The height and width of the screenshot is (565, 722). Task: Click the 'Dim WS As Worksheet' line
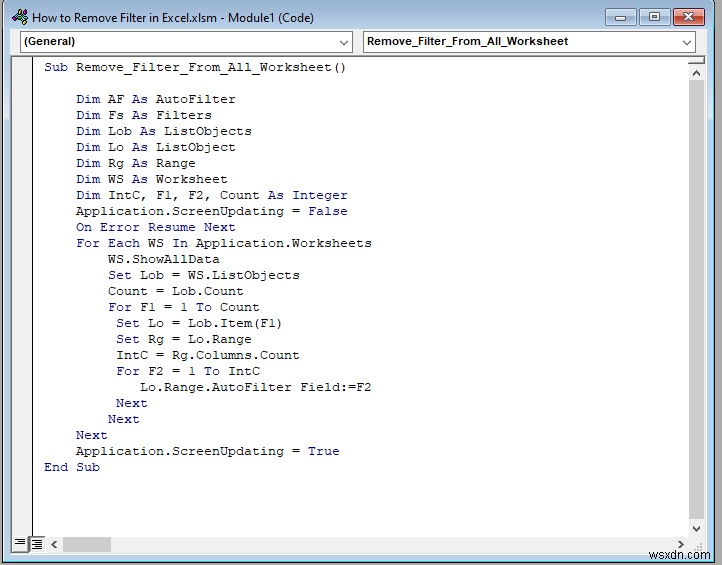point(151,179)
